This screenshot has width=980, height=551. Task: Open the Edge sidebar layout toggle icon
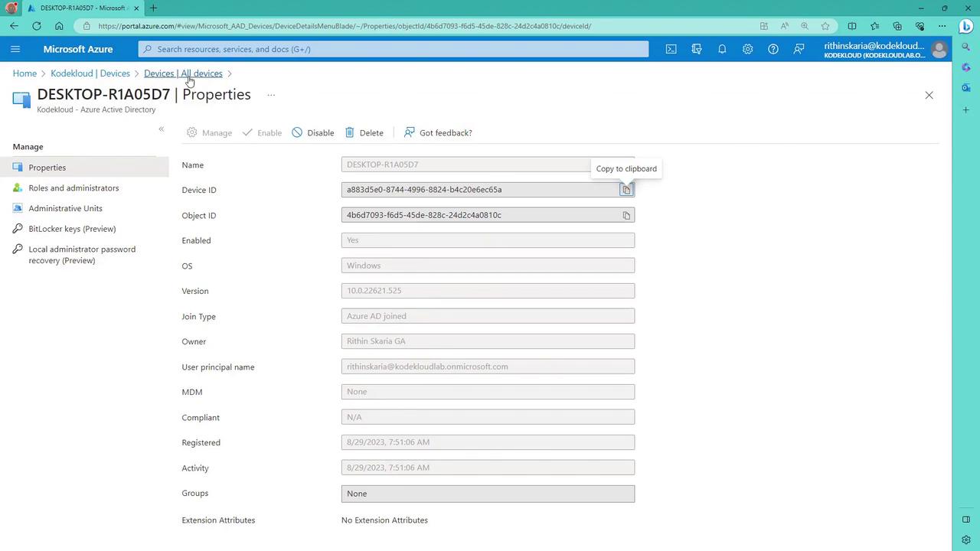point(966,520)
